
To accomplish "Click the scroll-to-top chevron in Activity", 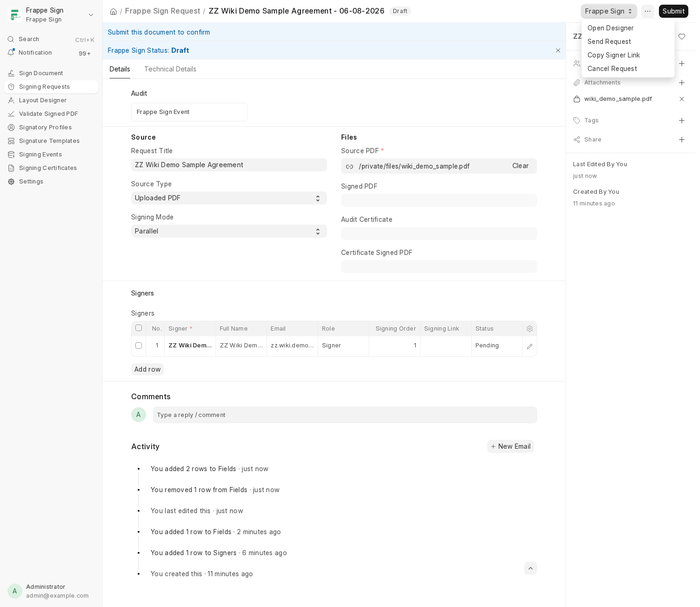I will coord(531,568).
